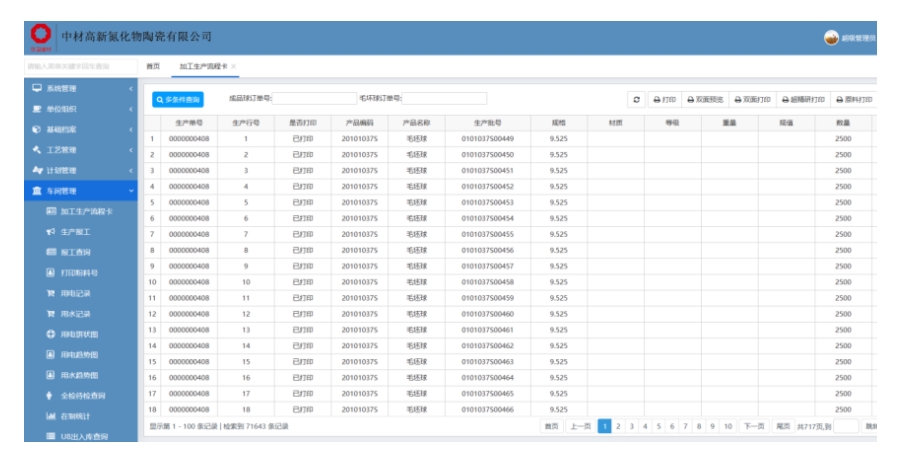Click the user avatar in header
The width and height of the screenshot is (897, 461).
point(831,38)
